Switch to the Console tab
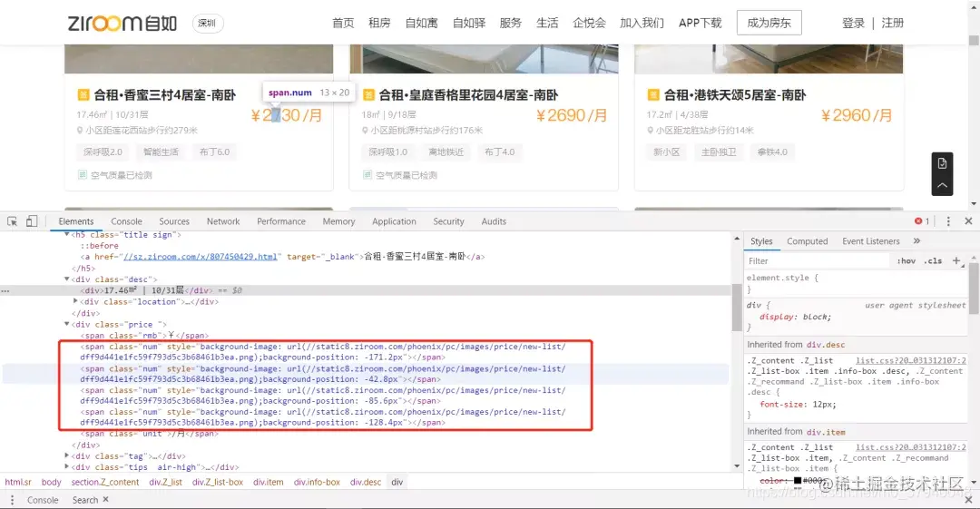980x509 pixels. tap(126, 221)
